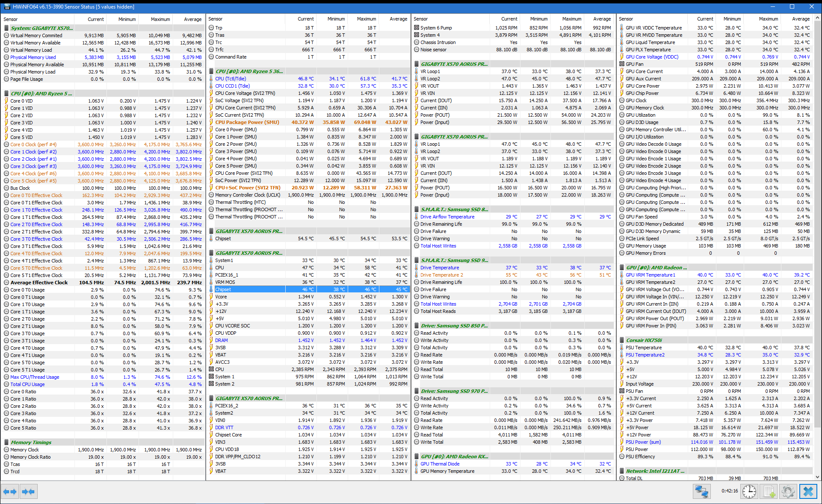Select Network: Intel I211AT section header

[x=715, y=471]
